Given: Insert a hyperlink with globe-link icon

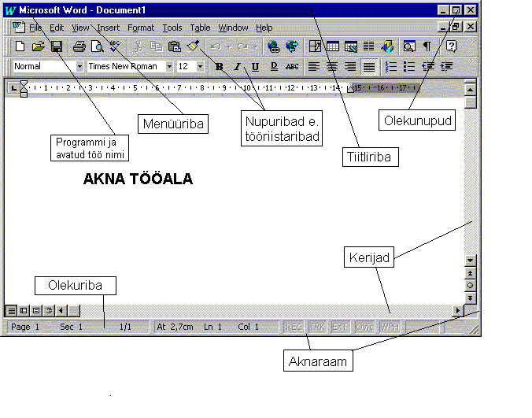Looking at the screenshot, I should click(273, 46).
